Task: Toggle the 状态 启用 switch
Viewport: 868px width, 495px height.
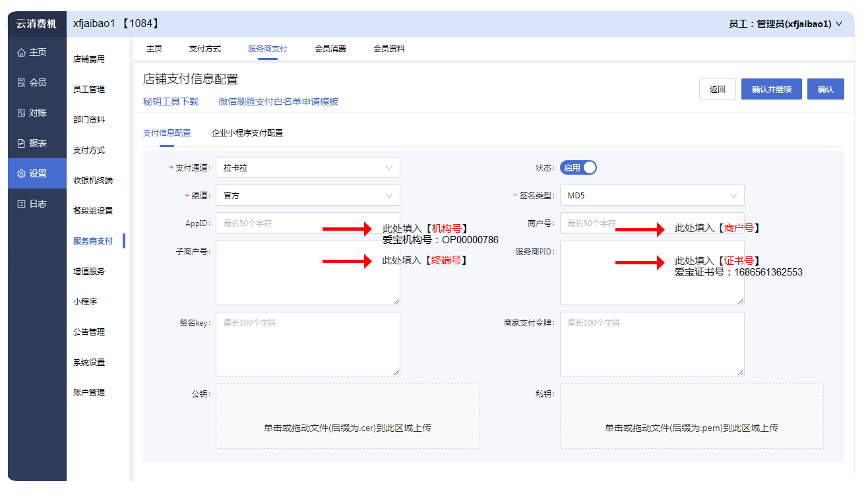Action: 578,168
